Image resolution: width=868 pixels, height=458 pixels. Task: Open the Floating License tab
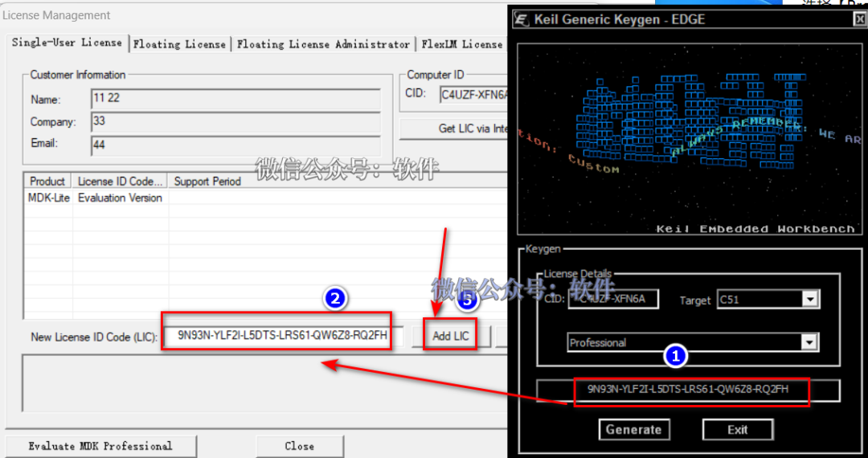[179, 44]
